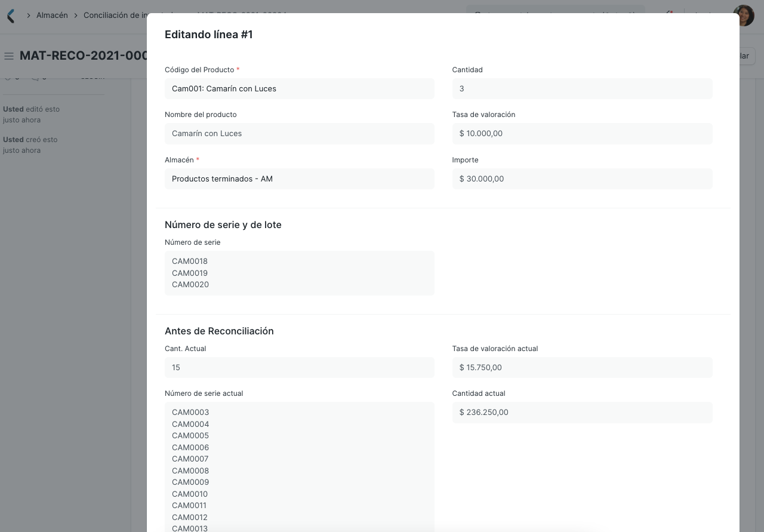Click the notifications bell icon
The image size is (764, 532).
point(668,14)
